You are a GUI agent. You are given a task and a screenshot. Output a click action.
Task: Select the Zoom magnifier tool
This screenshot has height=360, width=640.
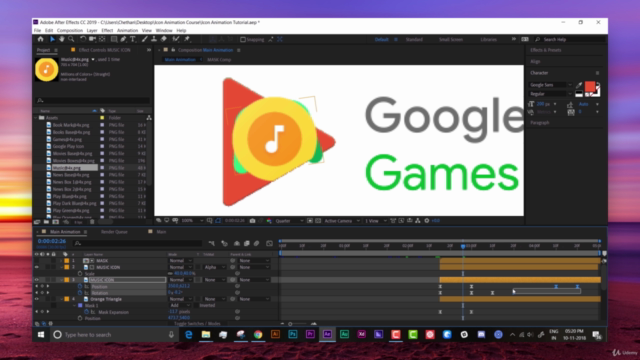[71, 39]
